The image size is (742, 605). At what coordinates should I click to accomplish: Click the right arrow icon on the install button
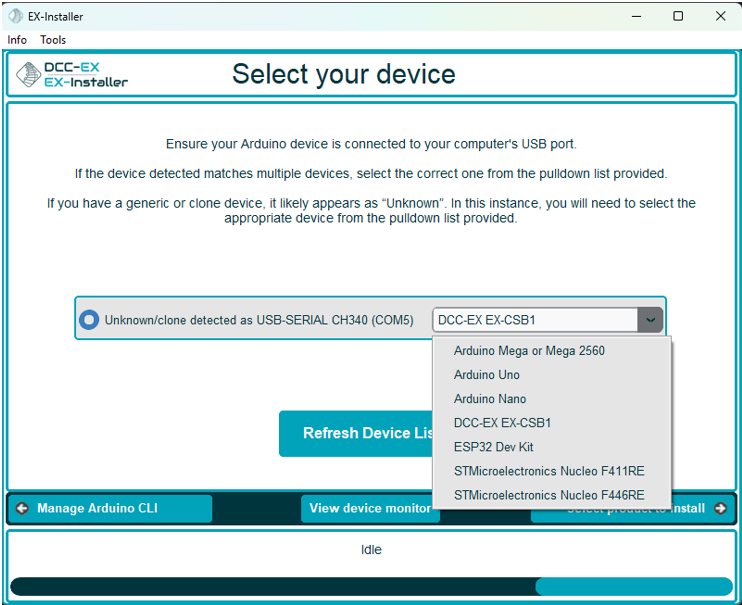[720, 508]
